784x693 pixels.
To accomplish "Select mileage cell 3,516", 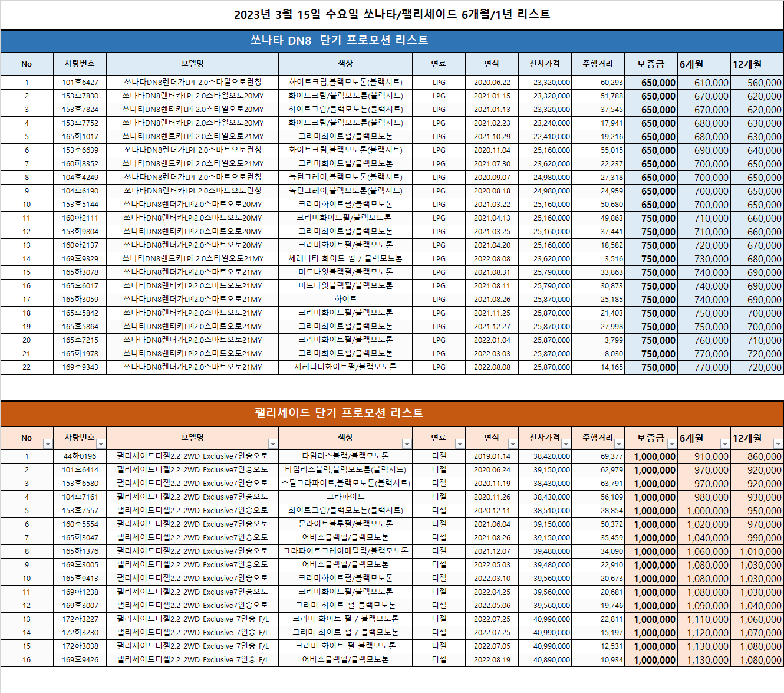I will [598, 259].
